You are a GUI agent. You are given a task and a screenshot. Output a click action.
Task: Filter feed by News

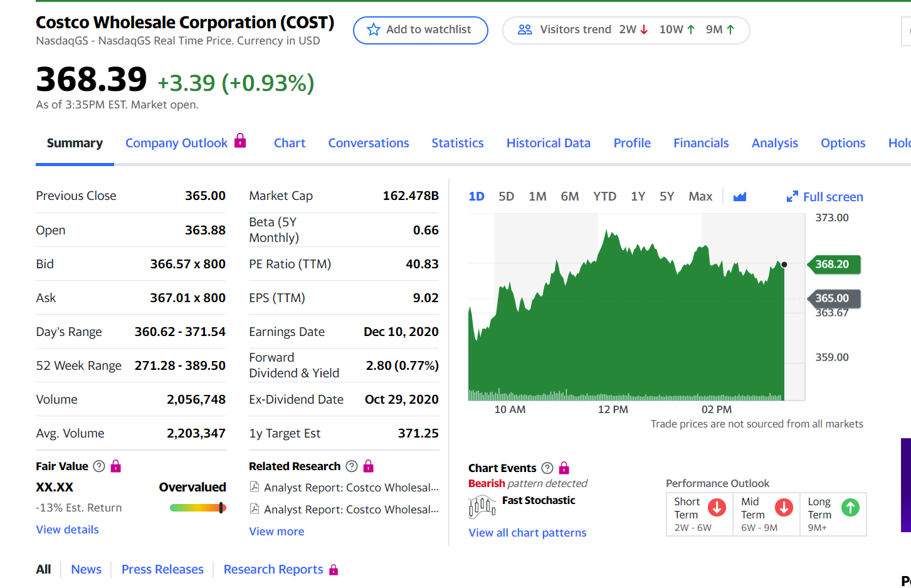86,569
